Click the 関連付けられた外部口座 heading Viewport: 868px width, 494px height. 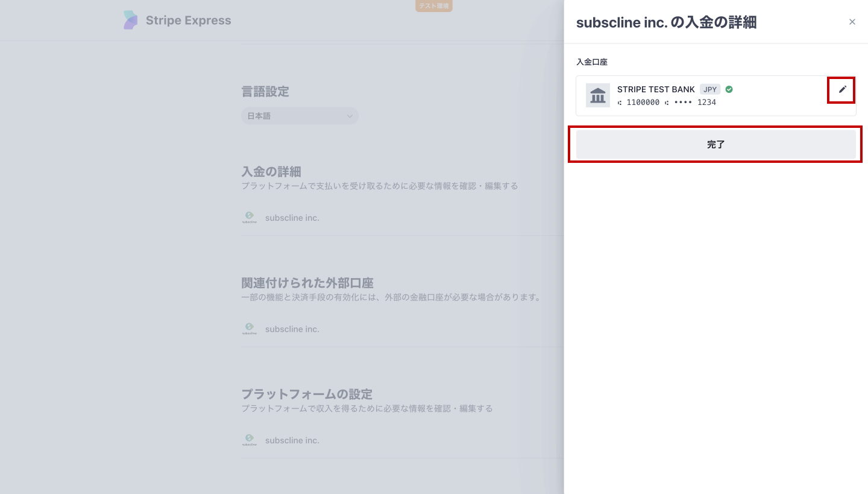click(307, 283)
